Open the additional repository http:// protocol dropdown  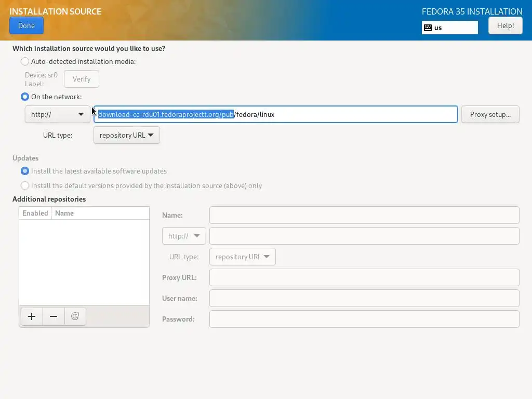(184, 236)
